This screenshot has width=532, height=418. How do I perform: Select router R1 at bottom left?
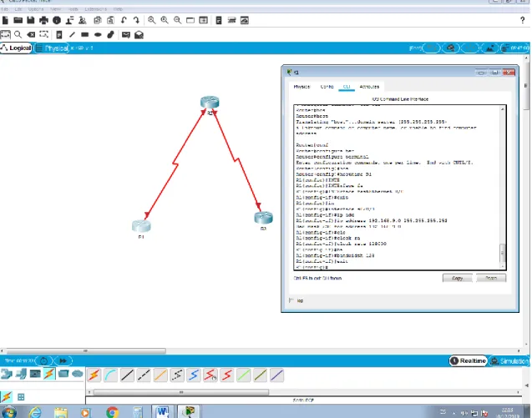pos(141,226)
